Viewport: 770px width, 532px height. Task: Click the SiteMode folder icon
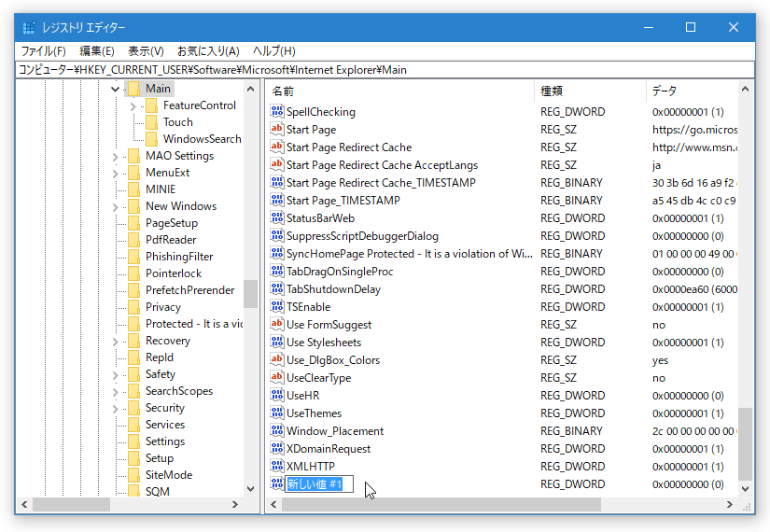[133, 475]
